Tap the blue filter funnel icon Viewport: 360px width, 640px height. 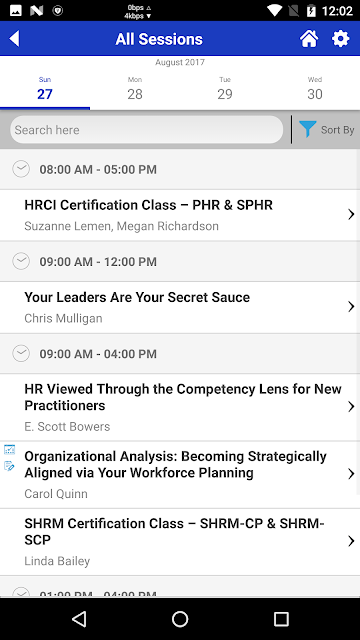(x=307, y=129)
